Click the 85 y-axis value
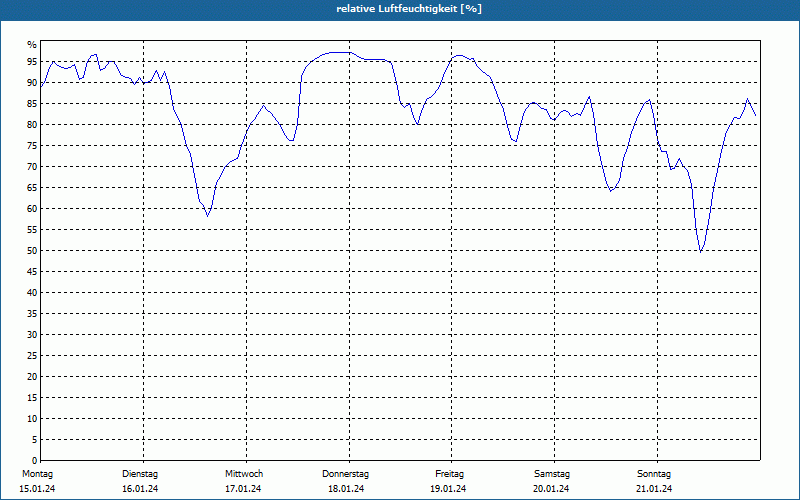Screen dimensions: 800x500 pyautogui.click(x=32, y=104)
